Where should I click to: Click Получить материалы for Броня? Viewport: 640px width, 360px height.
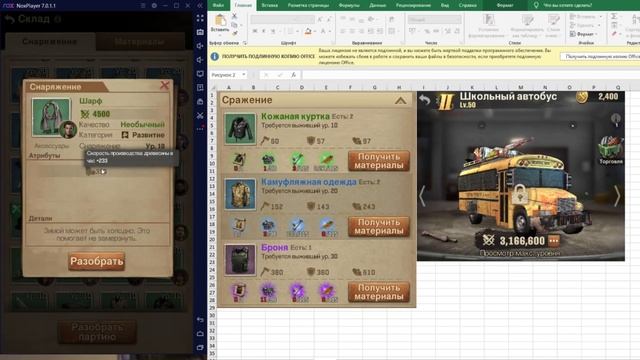[379, 292]
